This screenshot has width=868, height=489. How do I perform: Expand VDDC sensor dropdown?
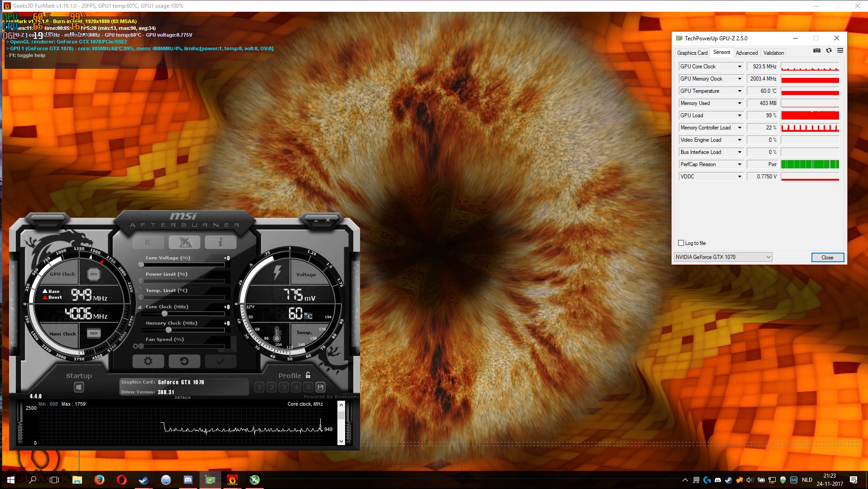(740, 177)
